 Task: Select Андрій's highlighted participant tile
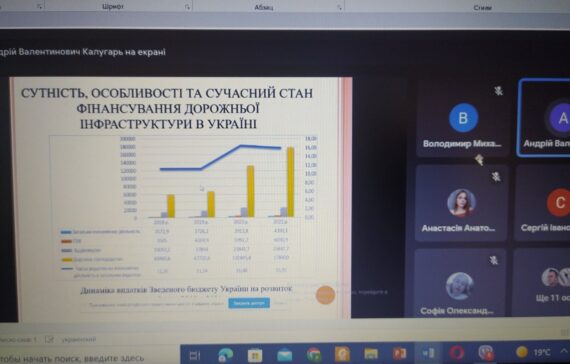tap(544, 118)
